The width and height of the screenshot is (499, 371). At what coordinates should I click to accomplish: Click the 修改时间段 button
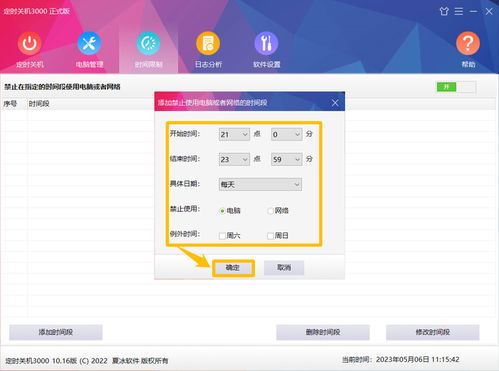click(433, 332)
